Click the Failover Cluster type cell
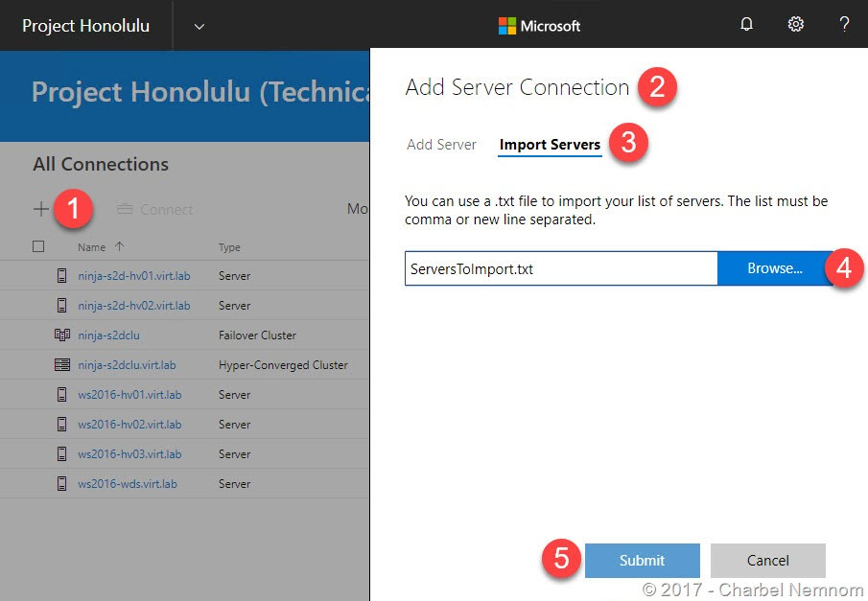This screenshot has width=868, height=601. (257, 335)
